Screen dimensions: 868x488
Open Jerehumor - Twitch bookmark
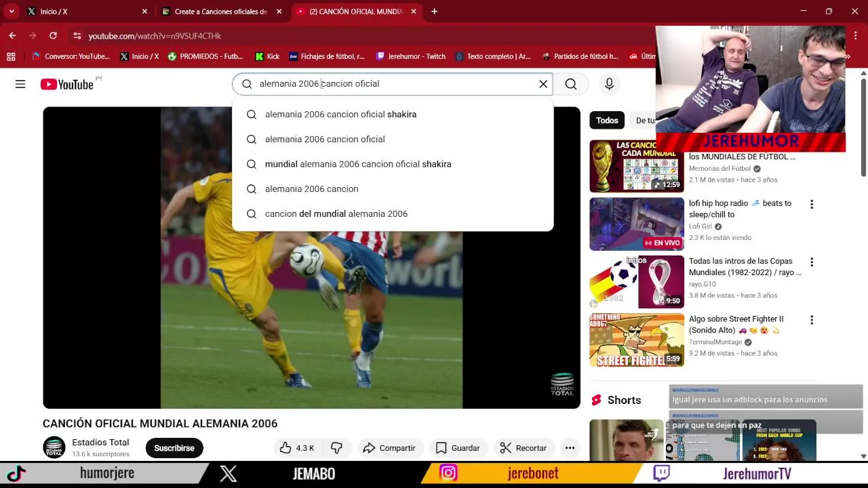pos(411,56)
